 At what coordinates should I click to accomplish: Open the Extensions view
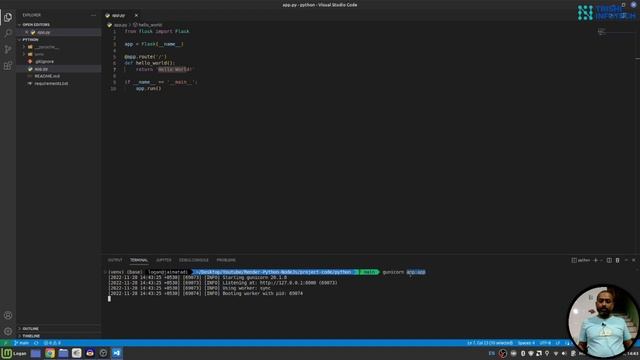(8, 66)
